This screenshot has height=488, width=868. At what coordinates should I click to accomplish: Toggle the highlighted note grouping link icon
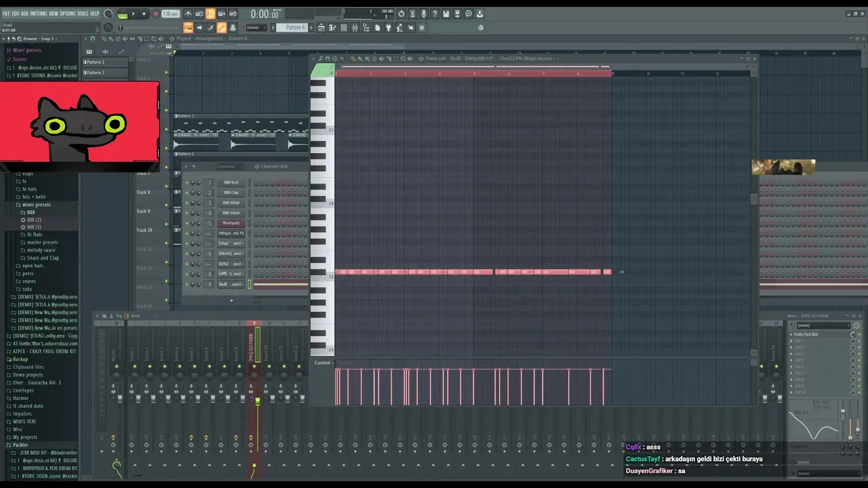point(222,27)
